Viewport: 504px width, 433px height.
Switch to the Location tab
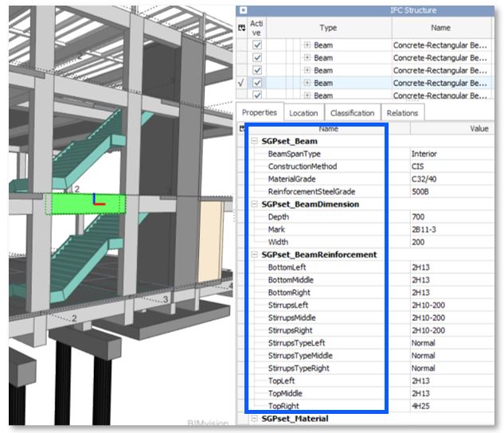pyautogui.click(x=303, y=113)
